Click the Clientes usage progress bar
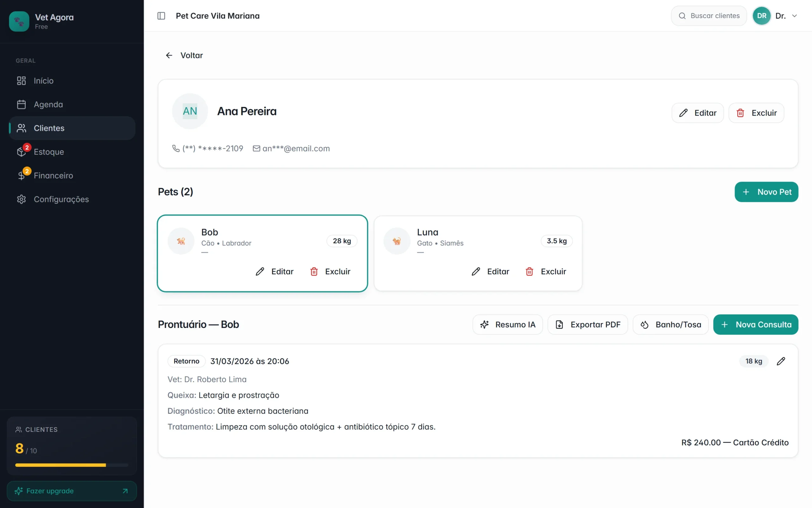The height and width of the screenshot is (508, 812). pyautogui.click(x=72, y=465)
